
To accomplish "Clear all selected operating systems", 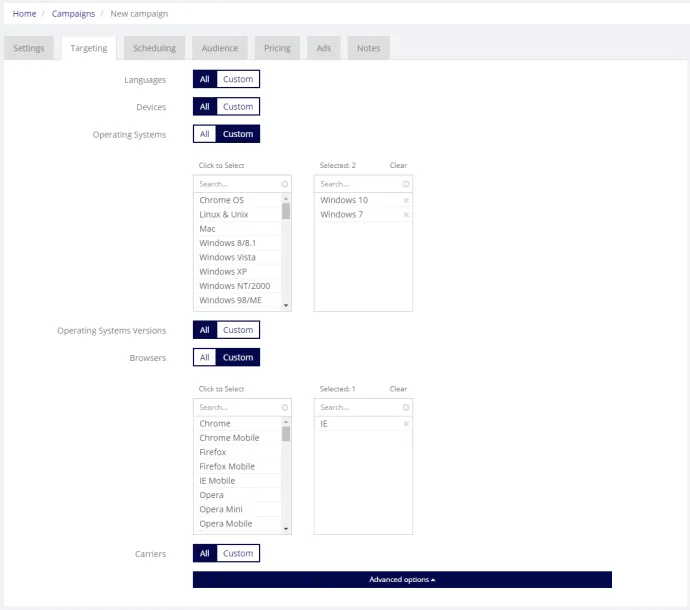I will click(398, 165).
